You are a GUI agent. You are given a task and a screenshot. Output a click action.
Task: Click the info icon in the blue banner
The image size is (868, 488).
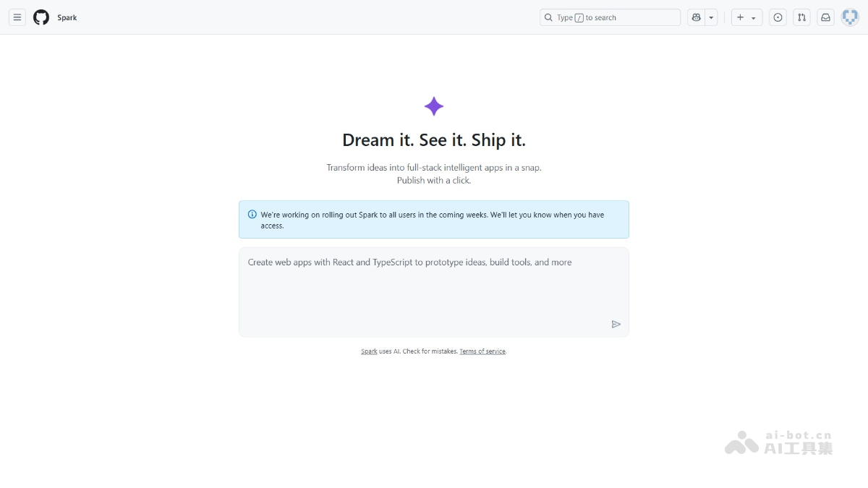[x=252, y=214]
